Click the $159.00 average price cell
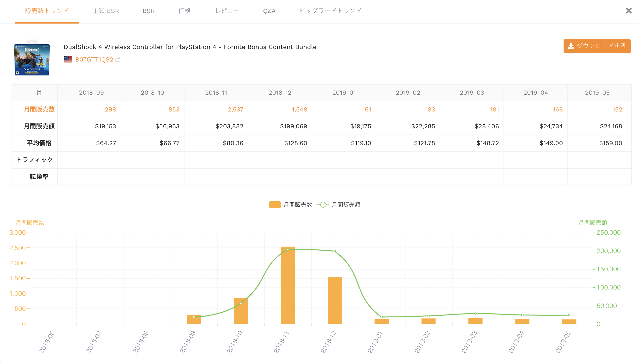This screenshot has height=364, width=639. [x=599, y=143]
